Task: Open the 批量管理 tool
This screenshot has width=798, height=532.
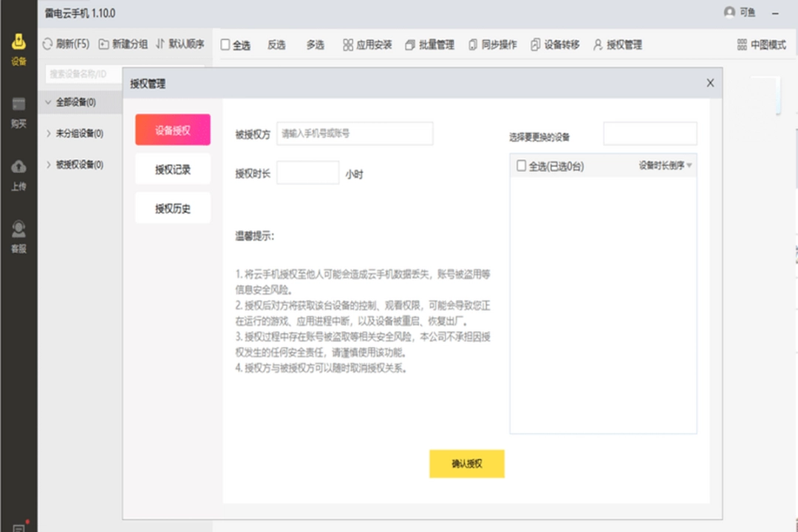Action: tap(429, 44)
